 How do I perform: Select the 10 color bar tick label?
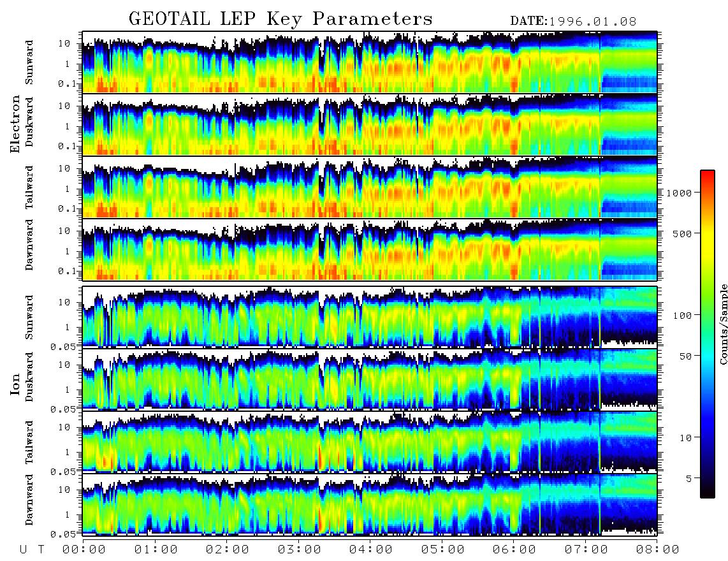click(x=686, y=437)
